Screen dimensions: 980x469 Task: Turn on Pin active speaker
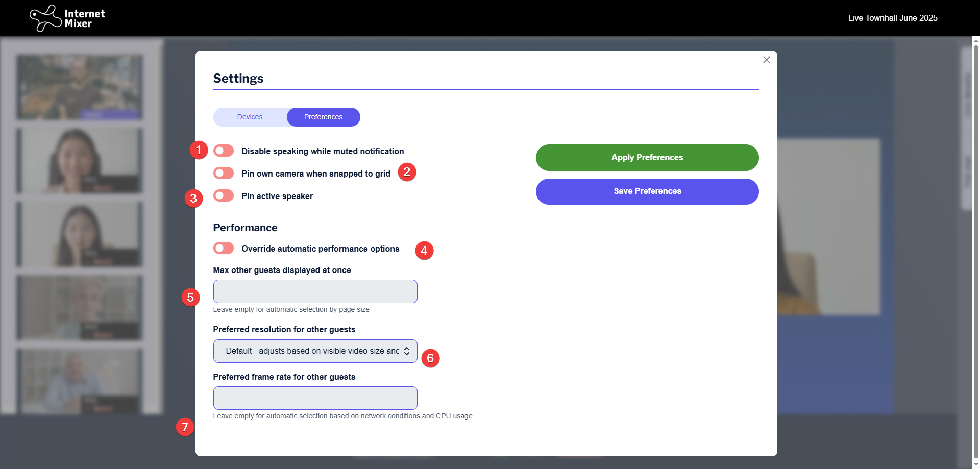[224, 195]
